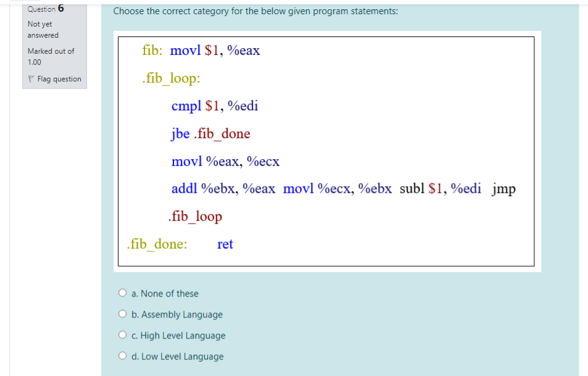Click the '.fib_done:' label
Viewport: 588px width, 376px height.
[157, 244]
